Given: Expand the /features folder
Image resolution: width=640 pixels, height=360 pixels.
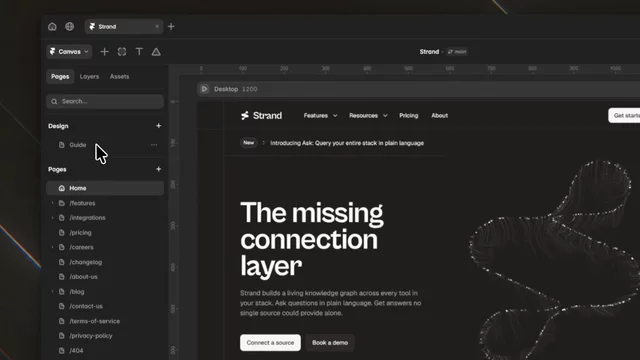Looking at the screenshot, I should pos(52,203).
